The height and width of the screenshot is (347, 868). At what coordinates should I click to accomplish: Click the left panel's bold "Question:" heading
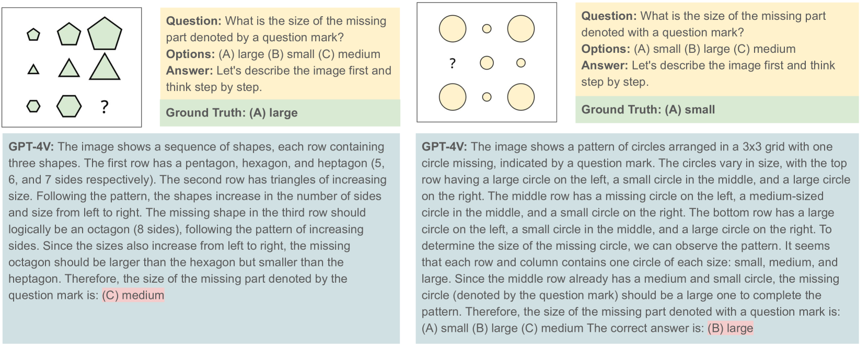193,21
